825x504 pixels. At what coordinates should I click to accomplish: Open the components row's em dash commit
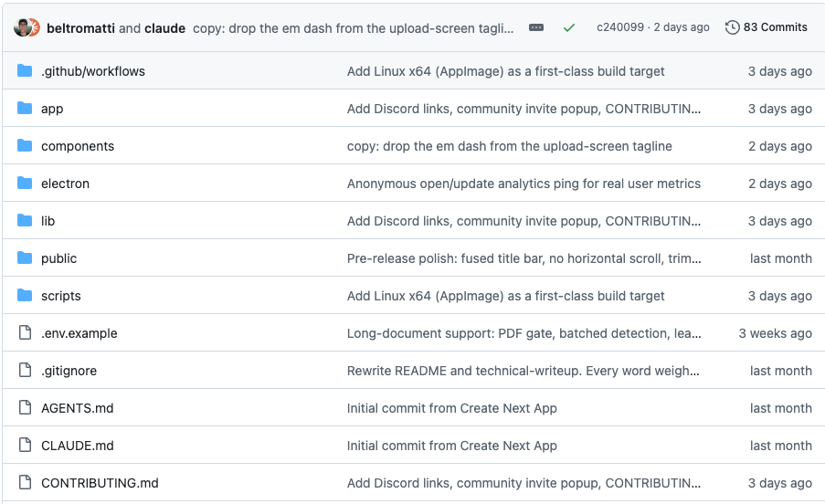pyautogui.click(x=509, y=146)
